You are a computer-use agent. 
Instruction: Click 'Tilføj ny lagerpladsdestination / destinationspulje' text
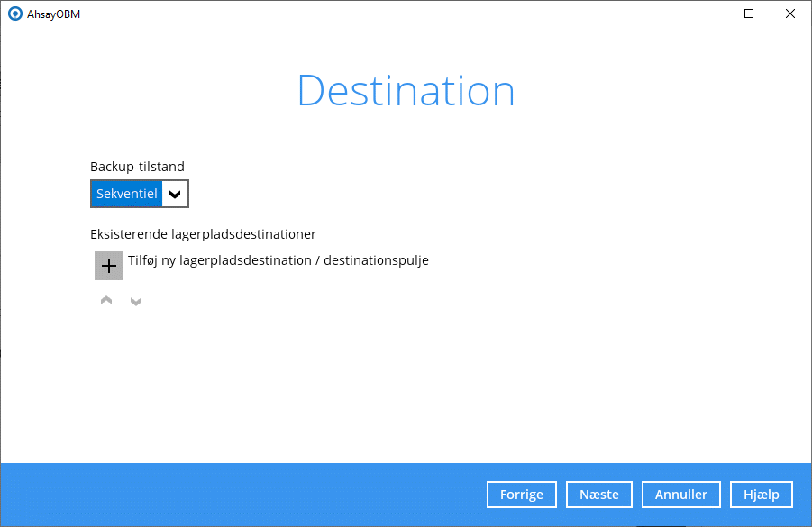coord(278,260)
